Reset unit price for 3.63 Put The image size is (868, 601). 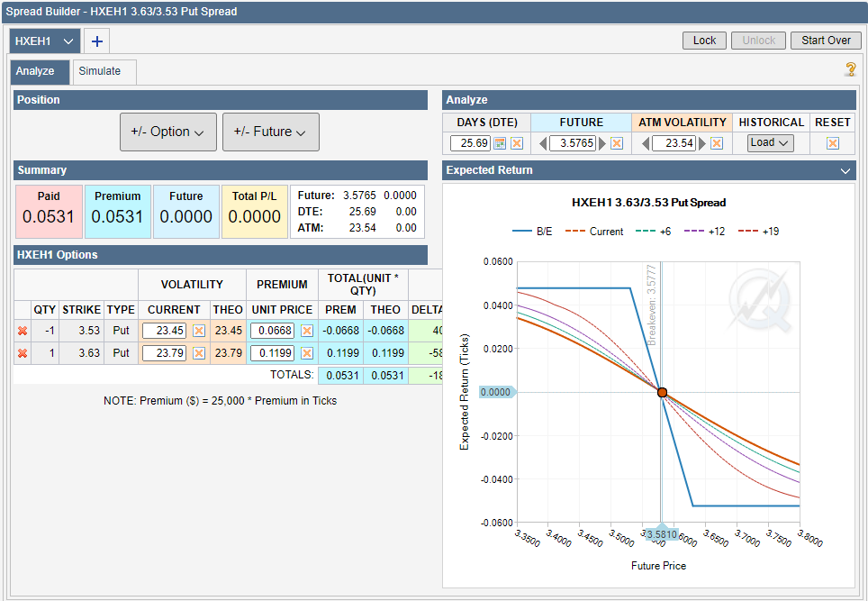pyautogui.click(x=307, y=353)
